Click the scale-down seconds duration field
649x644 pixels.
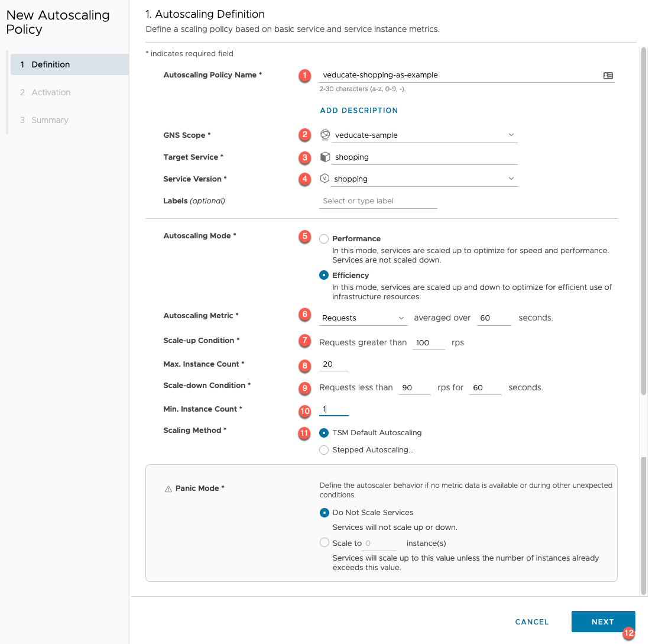485,388
